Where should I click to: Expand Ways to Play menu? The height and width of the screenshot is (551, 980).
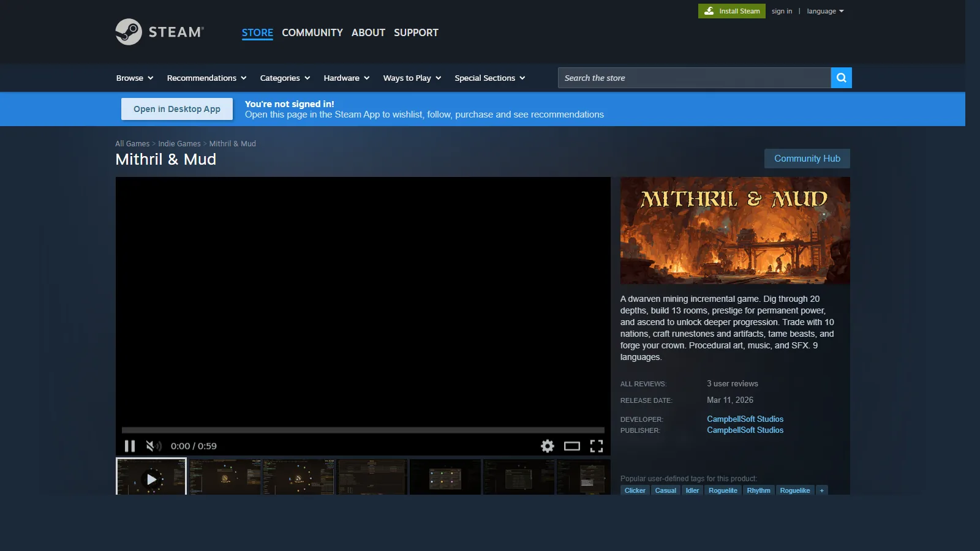coord(412,78)
